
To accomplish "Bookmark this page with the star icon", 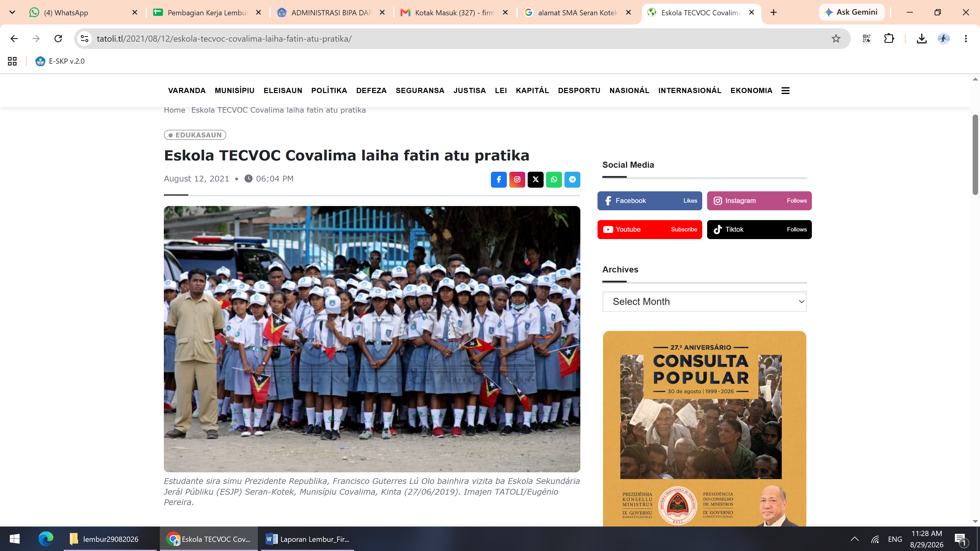I will coord(835,38).
